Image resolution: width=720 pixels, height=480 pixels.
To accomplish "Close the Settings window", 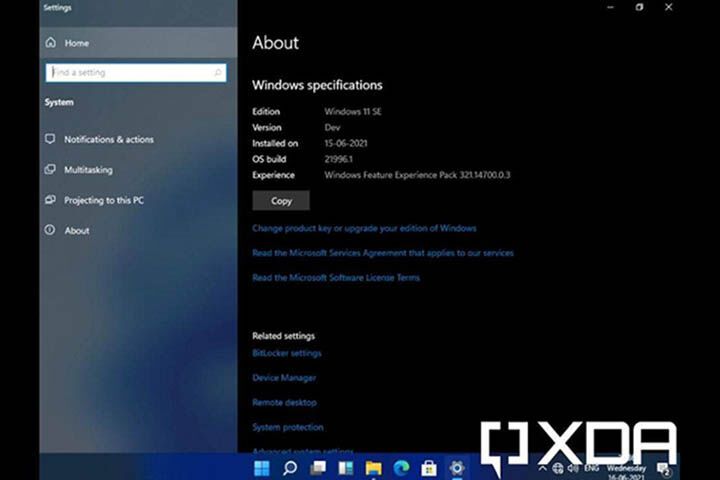I will 669,7.
